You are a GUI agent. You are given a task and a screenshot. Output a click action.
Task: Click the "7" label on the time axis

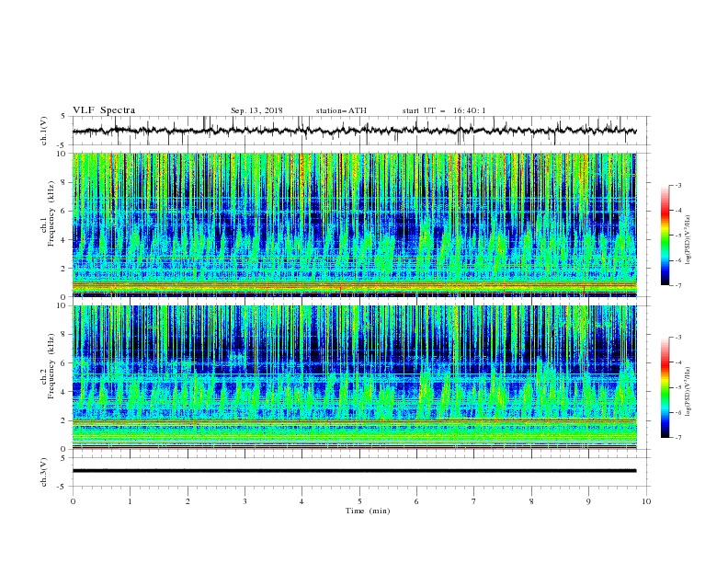click(474, 501)
